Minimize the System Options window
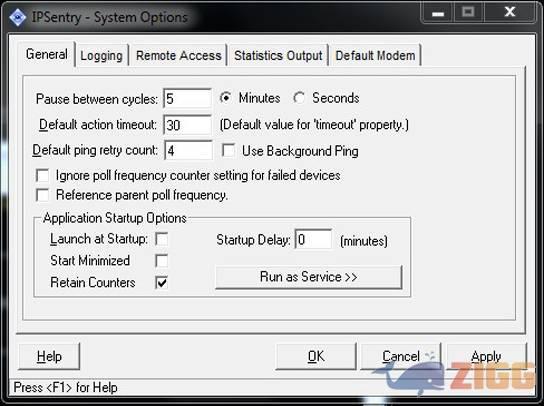Viewport: 544px width, 406px height. (x=438, y=13)
